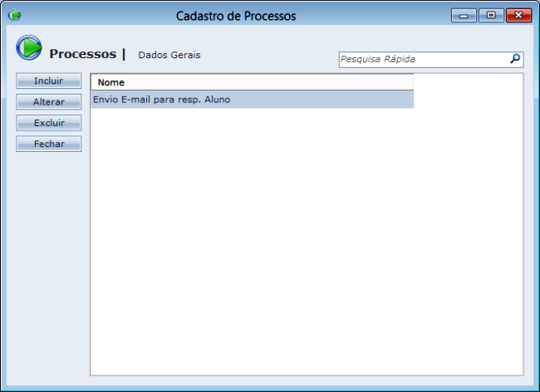Image resolution: width=540 pixels, height=392 pixels.
Task: Minimize the Cadastro de Processos window
Action: click(x=464, y=15)
